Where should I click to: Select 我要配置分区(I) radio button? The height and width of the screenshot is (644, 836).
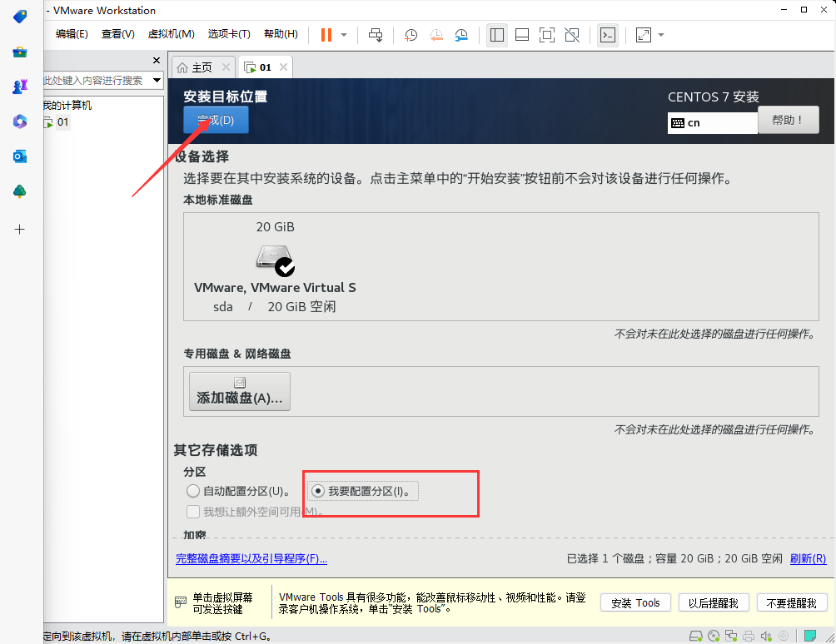tap(364, 491)
